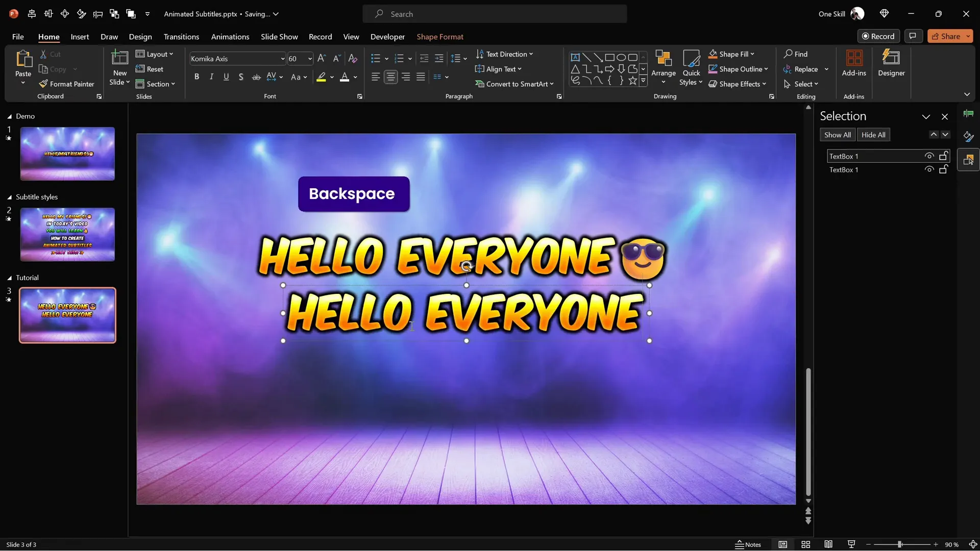Click Convert to SmartArt
The image size is (980, 551).
pyautogui.click(x=514, y=84)
